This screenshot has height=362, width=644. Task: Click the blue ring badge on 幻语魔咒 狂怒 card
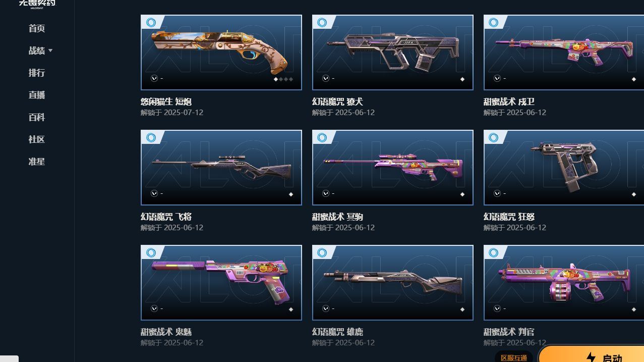[x=493, y=137]
